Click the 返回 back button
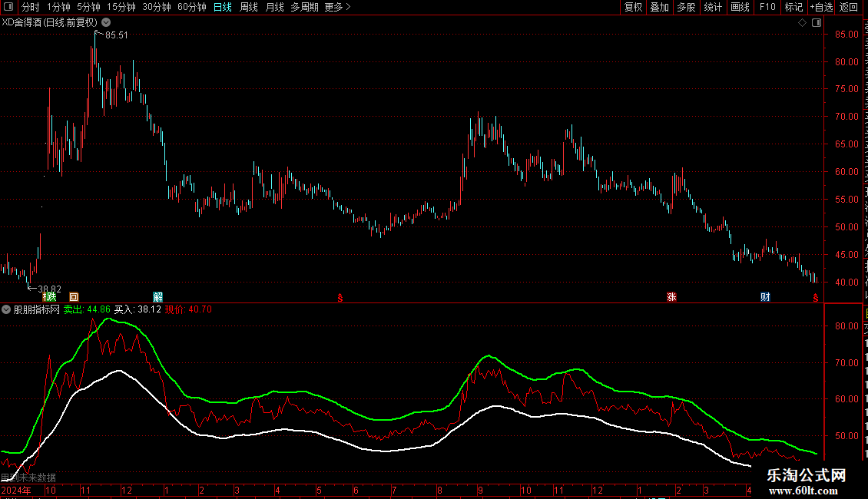The height and width of the screenshot is (499, 868). tap(849, 7)
